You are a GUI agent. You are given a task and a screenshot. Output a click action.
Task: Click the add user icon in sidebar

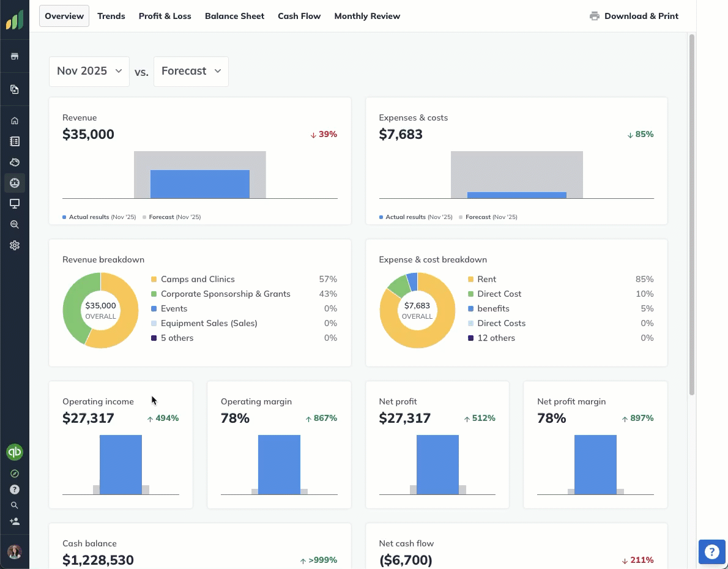coord(15,521)
